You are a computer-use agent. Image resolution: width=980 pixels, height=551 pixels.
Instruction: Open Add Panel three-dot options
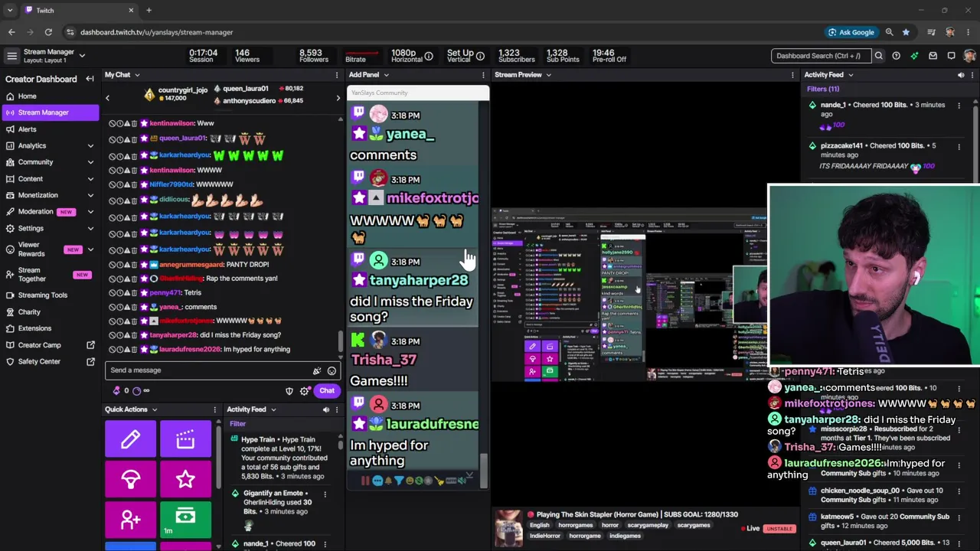pos(483,75)
